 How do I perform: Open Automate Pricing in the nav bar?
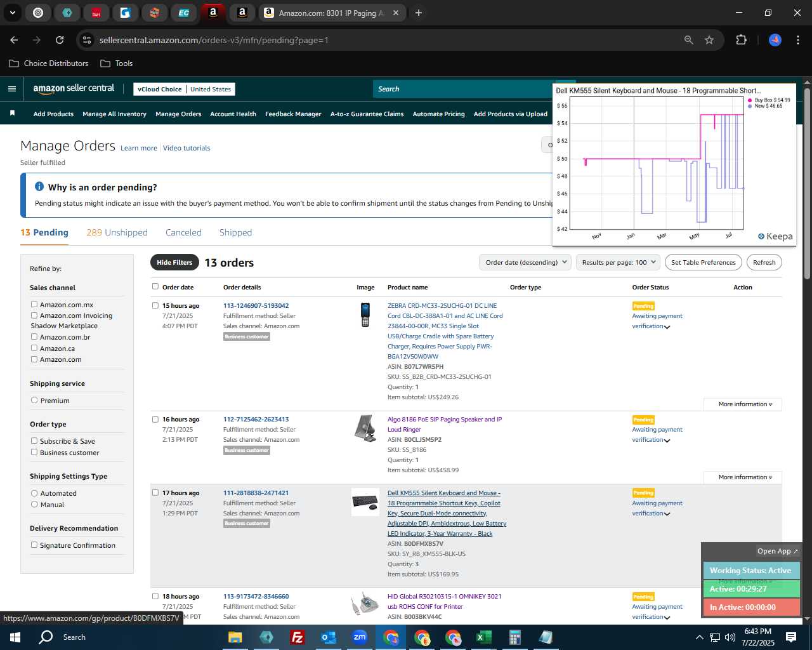(x=438, y=114)
